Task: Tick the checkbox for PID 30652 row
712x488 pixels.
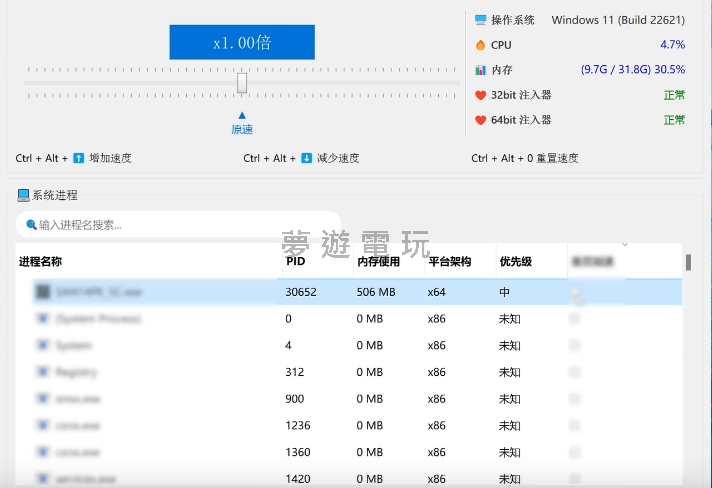Action: [x=575, y=292]
